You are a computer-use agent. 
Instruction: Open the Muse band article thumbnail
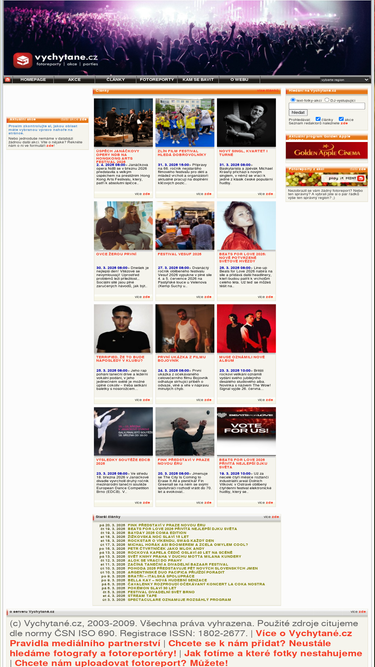[246, 328]
